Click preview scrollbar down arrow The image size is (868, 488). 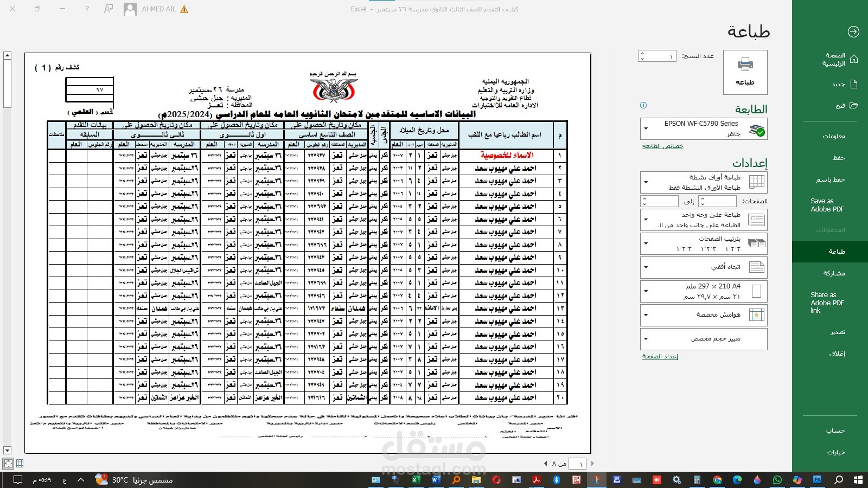tap(7, 451)
